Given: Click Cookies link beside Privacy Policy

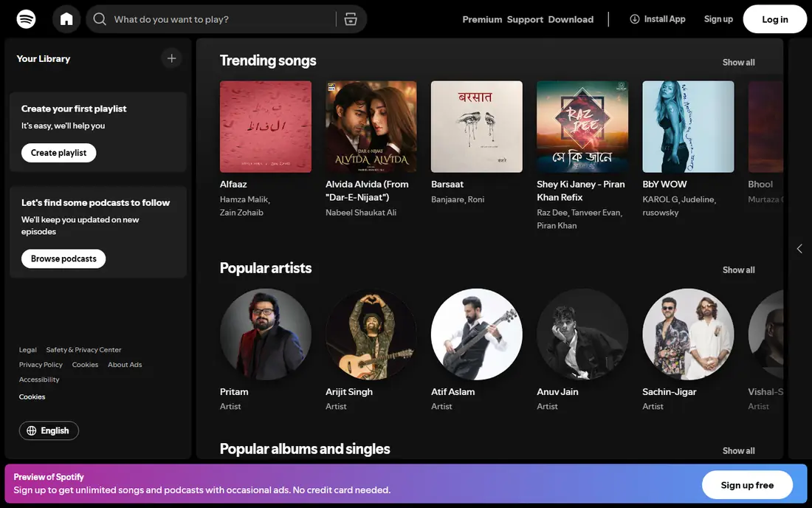Looking at the screenshot, I should coord(85,365).
